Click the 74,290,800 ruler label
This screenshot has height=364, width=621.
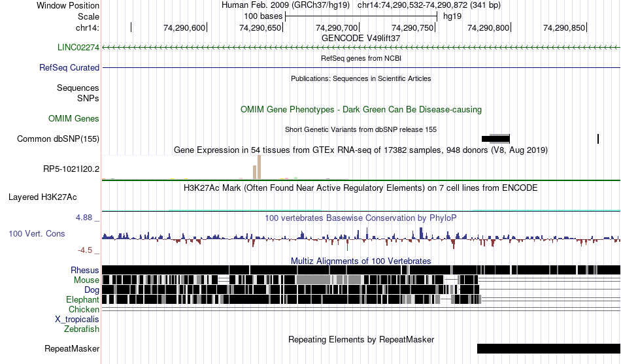tap(488, 27)
